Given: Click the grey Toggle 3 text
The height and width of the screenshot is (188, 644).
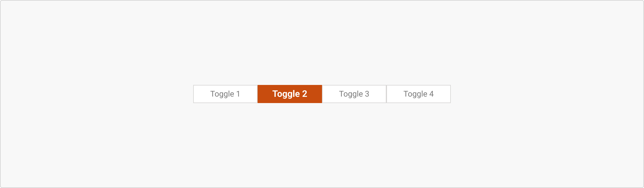Looking at the screenshot, I should click(354, 94).
